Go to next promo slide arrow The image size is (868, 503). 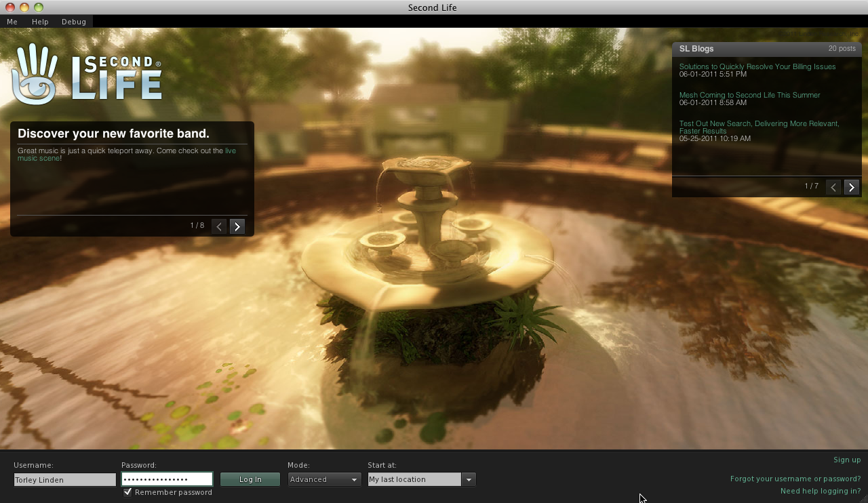click(x=237, y=226)
